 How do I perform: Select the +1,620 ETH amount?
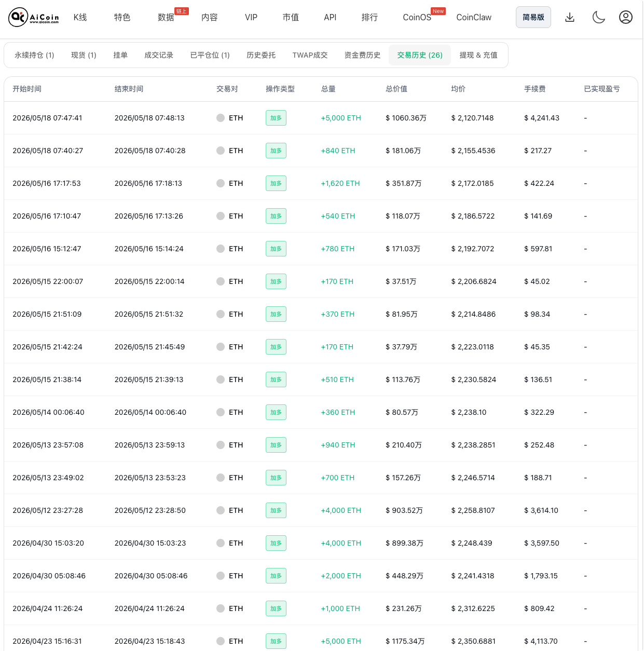point(340,183)
